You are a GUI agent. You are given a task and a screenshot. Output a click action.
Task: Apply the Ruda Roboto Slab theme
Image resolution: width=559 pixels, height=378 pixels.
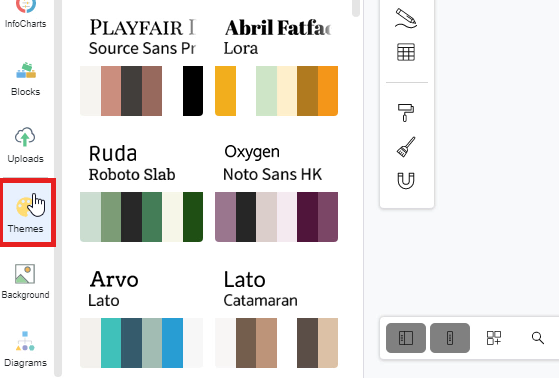pyautogui.click(x=142, y=192)
